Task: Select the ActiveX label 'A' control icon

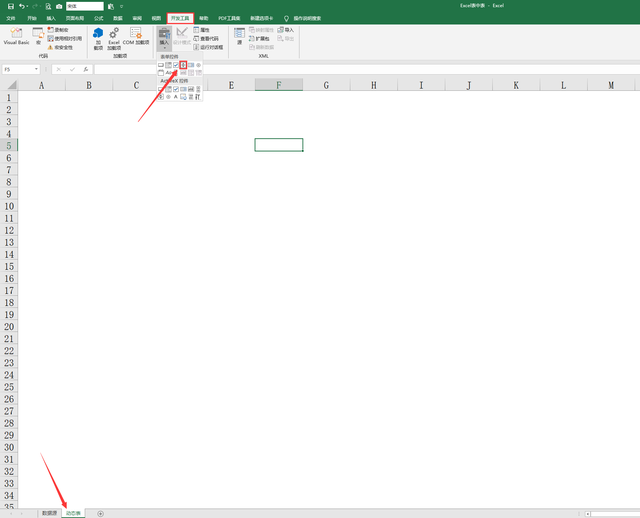Action: (x=176, y=97)
